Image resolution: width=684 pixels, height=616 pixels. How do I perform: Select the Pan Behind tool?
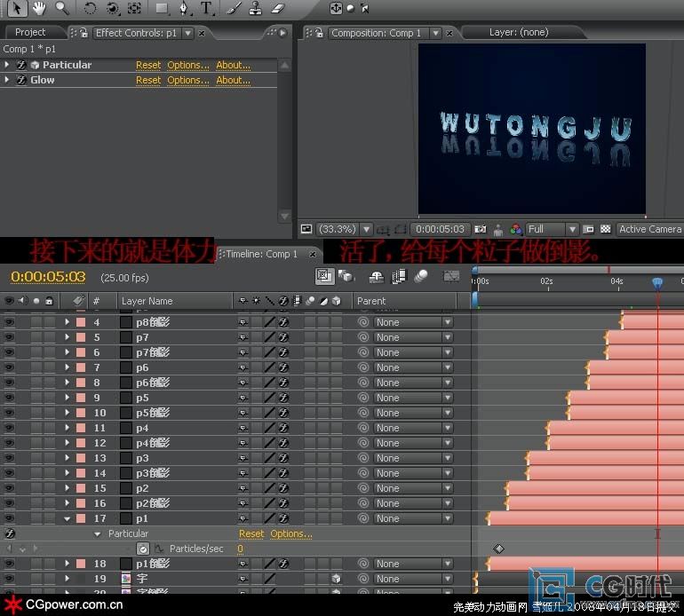tap(134, 8)
